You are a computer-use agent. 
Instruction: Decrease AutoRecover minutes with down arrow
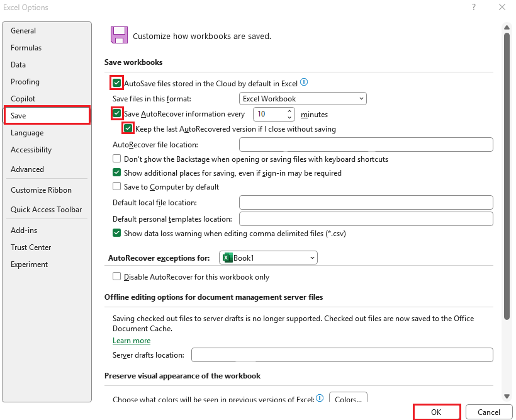coord(289,117)
